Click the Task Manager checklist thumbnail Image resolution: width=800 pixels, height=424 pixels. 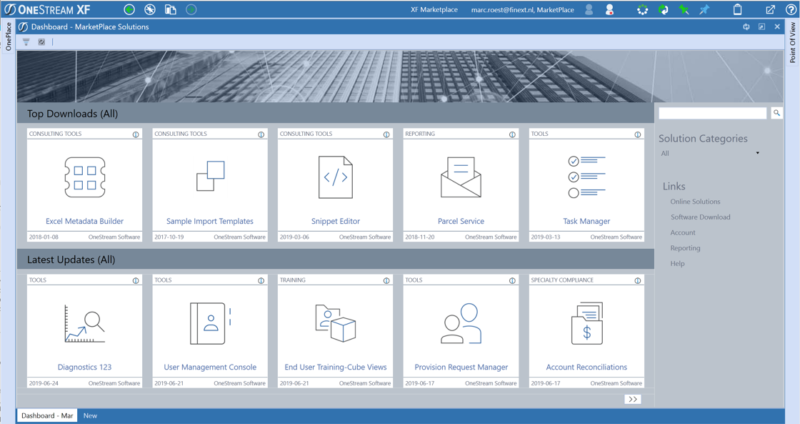coord(586,177)
